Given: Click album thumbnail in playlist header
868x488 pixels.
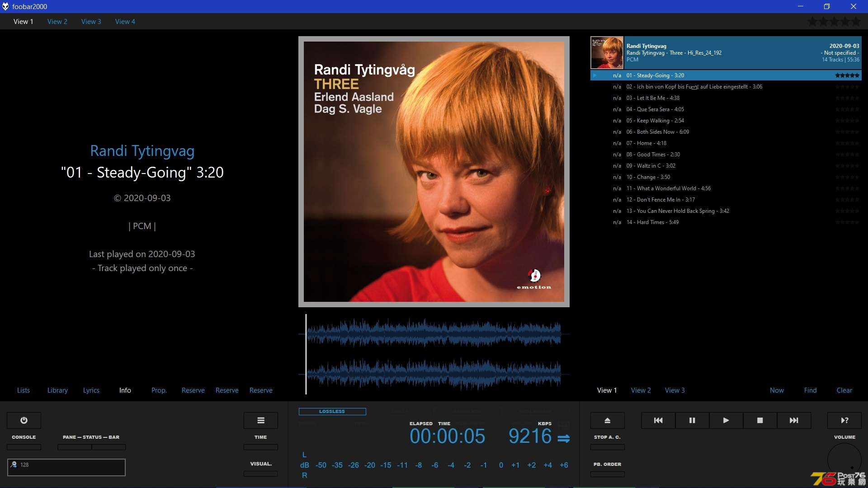Looking at the screenshot, I should point(607,53).
